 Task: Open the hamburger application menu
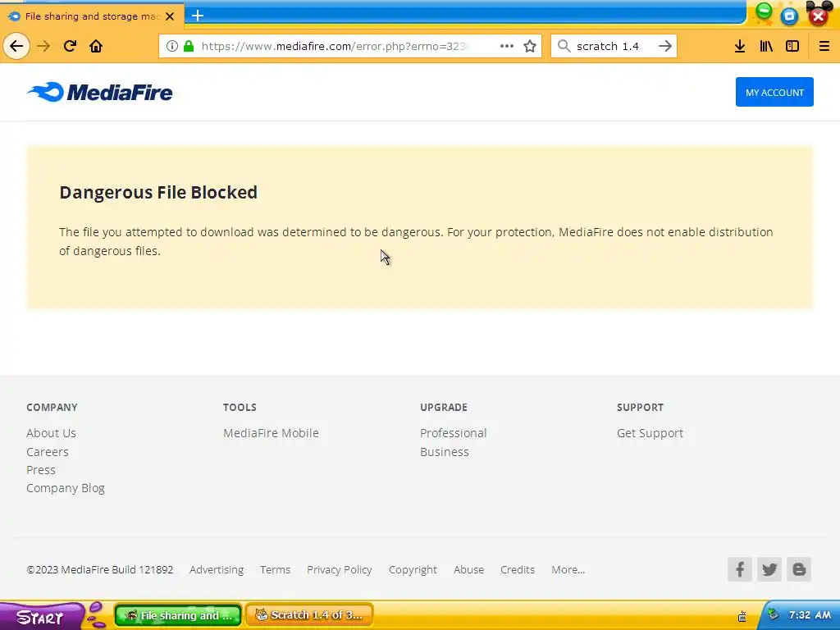824,46
